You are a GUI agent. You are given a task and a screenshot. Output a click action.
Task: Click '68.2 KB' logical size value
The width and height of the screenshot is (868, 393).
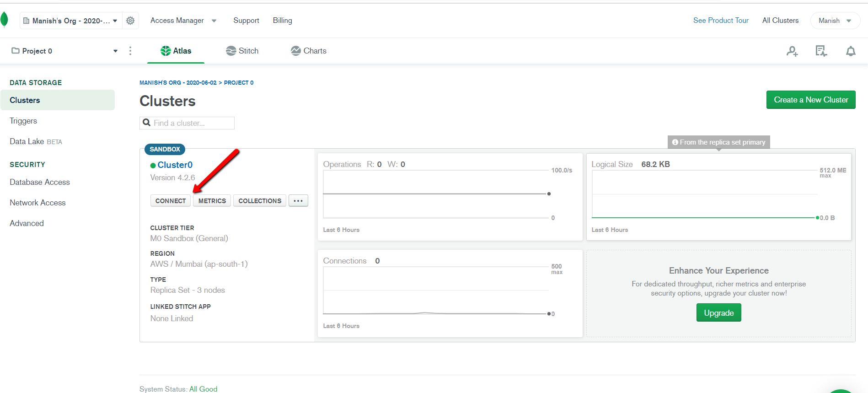655,164
